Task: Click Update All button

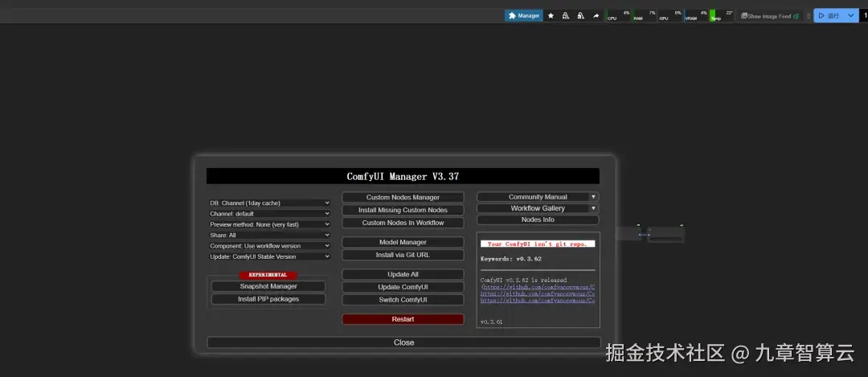Action: point(403,274)
